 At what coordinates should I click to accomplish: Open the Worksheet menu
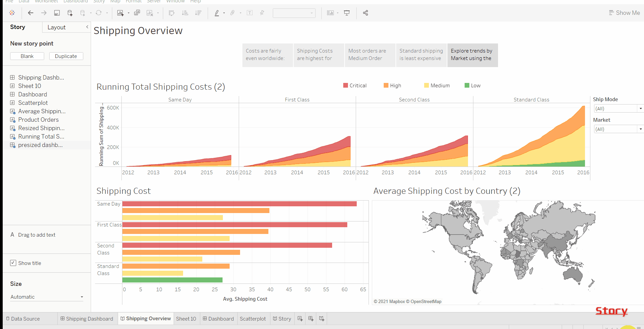click(46, 1)
